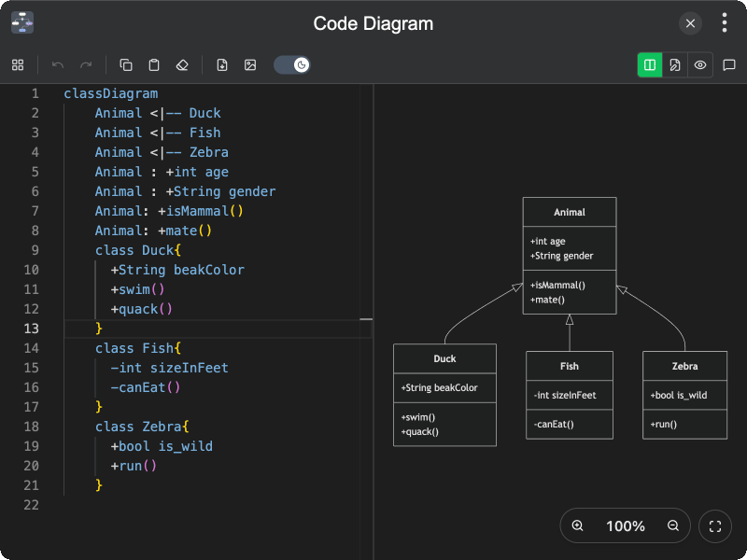
Task: Click '+isMammal()' in the diagram
Action: [x=557, y=286]
